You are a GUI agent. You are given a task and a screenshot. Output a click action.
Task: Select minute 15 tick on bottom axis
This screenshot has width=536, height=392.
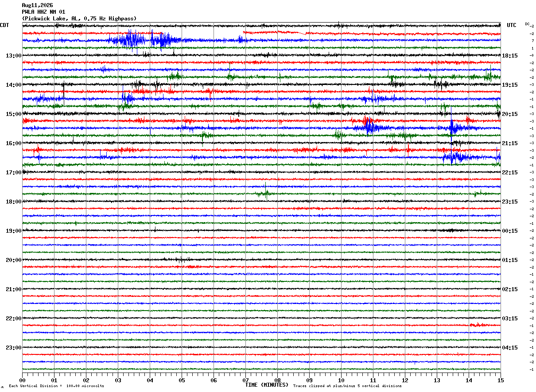(x=500, y=380)
